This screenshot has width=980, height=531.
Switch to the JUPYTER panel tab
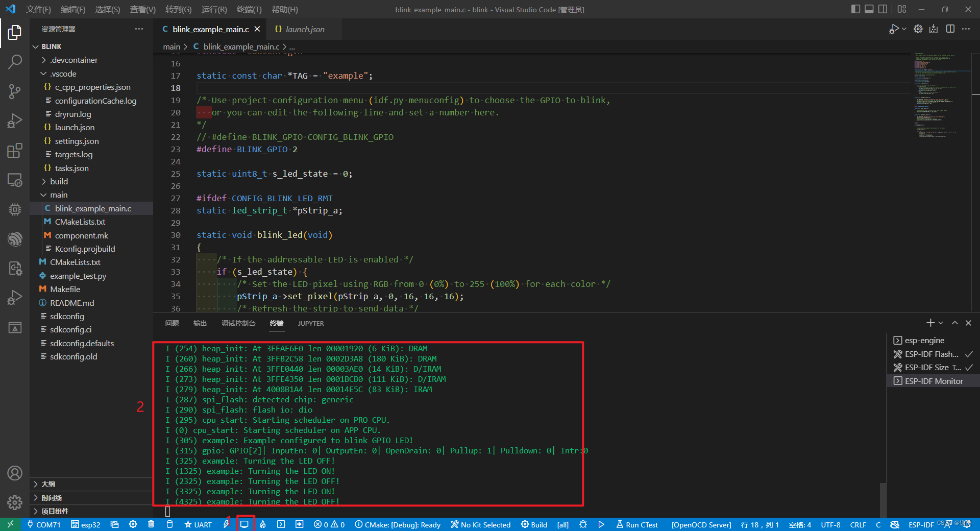[311, 323]
